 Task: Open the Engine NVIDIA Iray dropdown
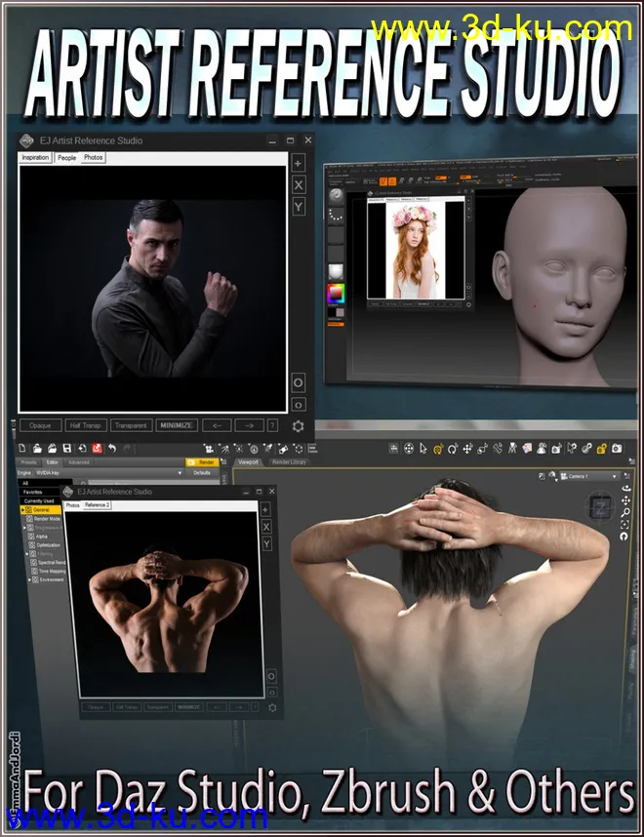click(x=109, y=473)
